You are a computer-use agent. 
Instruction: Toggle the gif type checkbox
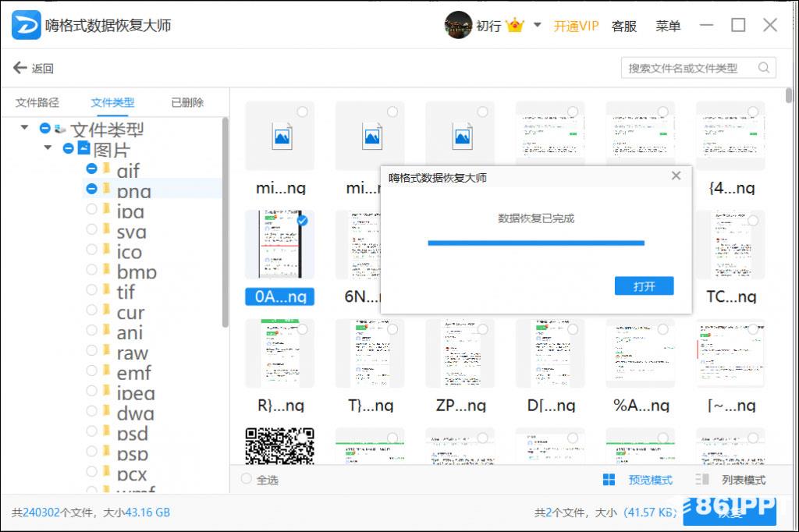click(x=92, y=168)
